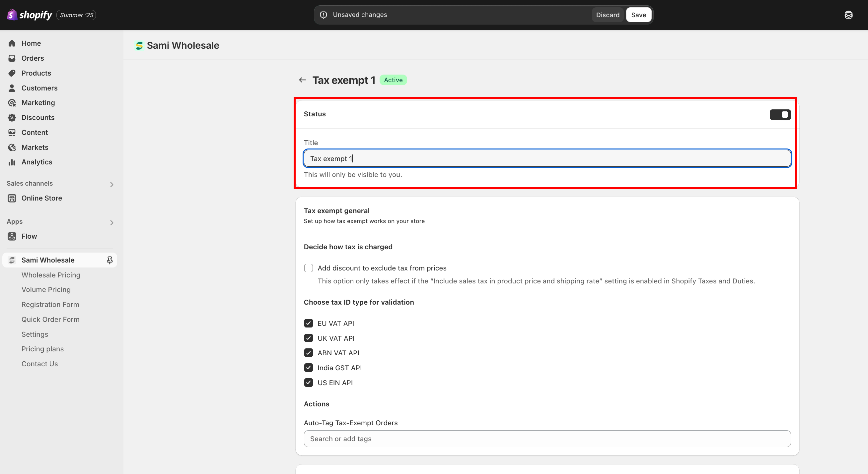Expand the Apps section chevron

[x=111, y=222]
